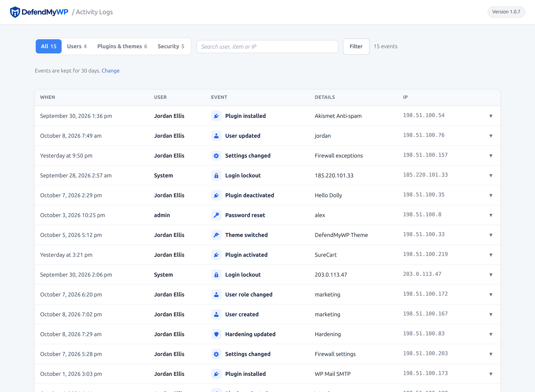The width and height of the screenshot is (535, 392).
Task: Click user icon in User updated row
Action: tap(216, 136)
